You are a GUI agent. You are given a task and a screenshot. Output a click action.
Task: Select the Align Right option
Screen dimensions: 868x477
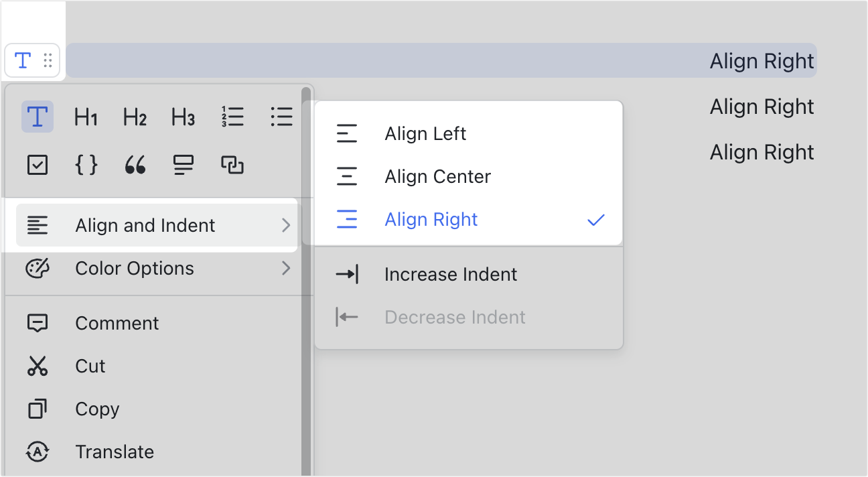(x=431, y=219)
